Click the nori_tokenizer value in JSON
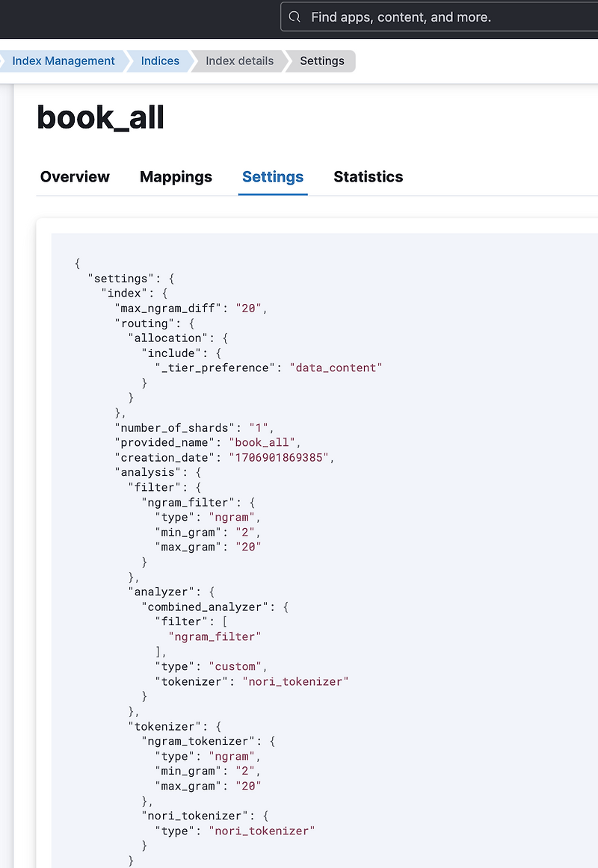 point(295,681)
